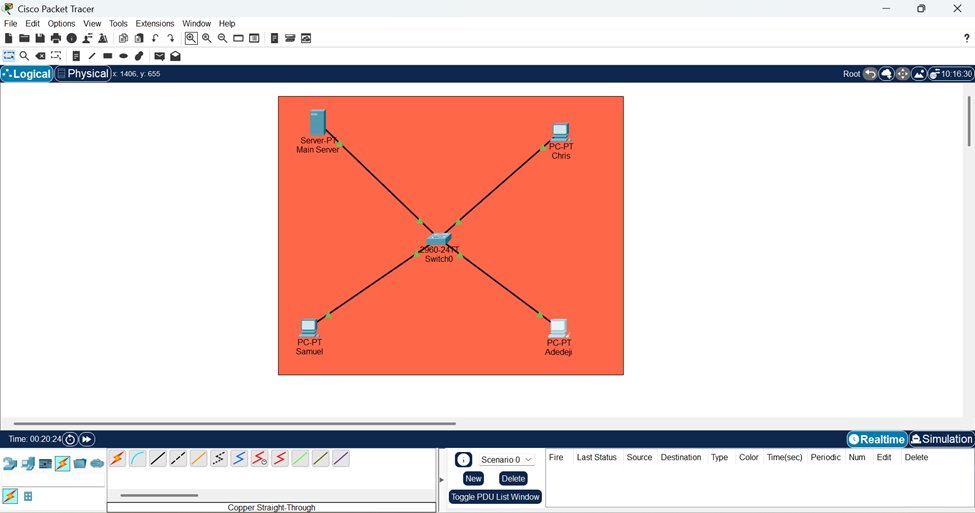Select the Main Server device
The width and height of the screenshot is (975, 513).
pos(318,122)
